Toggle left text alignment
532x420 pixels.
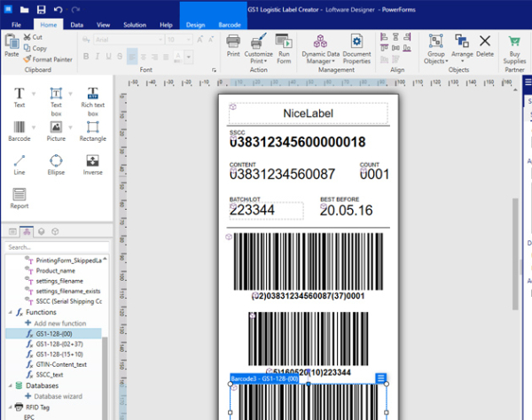click(132, 57)
